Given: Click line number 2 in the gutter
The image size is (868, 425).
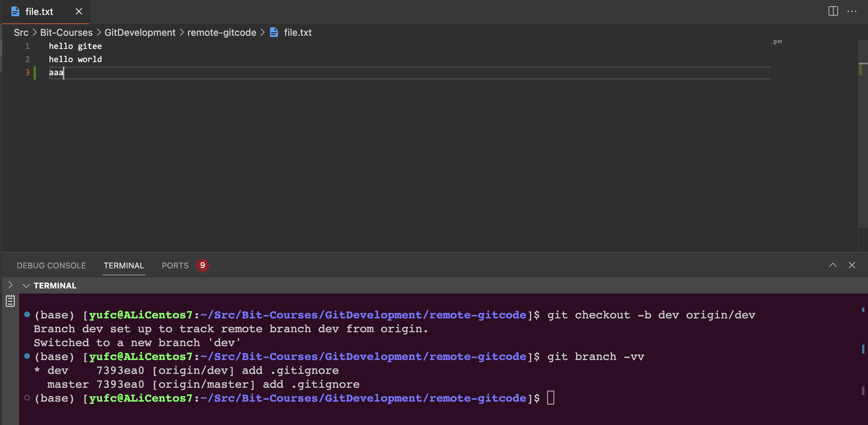Looking at the screenshot, I should tap(27, 59).
